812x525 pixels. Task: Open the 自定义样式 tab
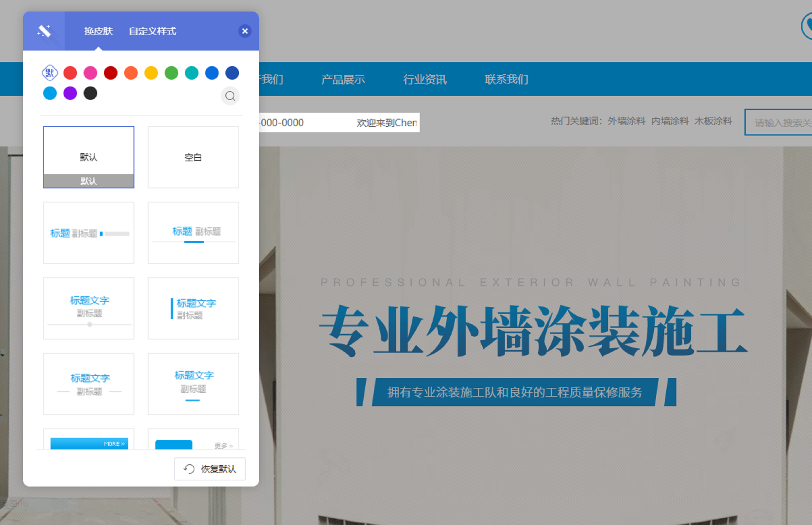point(152,31)
